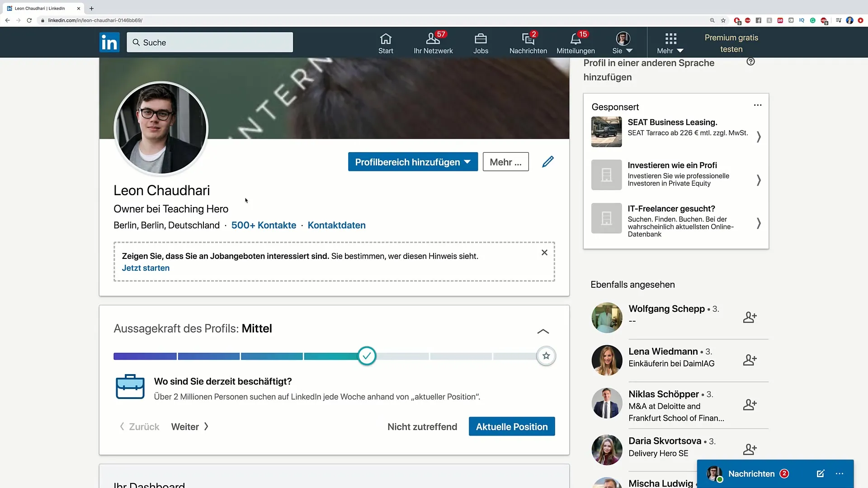Open Daria Skvortsova profile
Image resolution: width=868 pixels, height=488 pixels.
(665, 441)
